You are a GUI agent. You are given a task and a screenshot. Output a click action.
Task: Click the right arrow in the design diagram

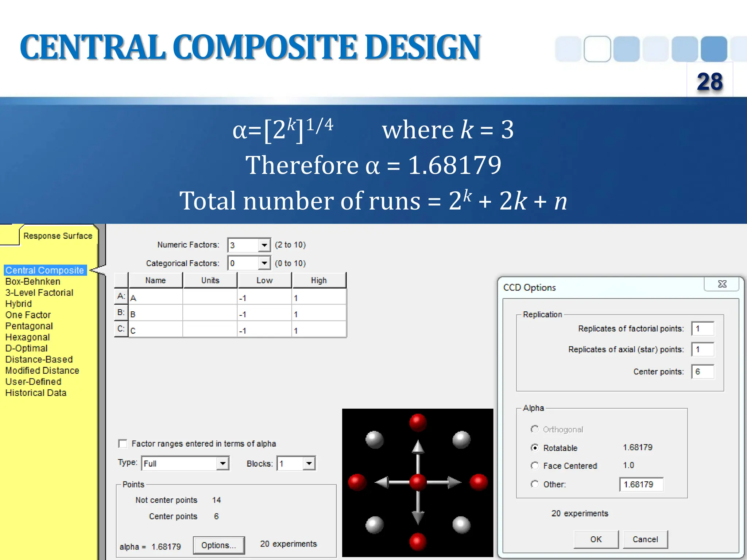[x=453, y=482]
